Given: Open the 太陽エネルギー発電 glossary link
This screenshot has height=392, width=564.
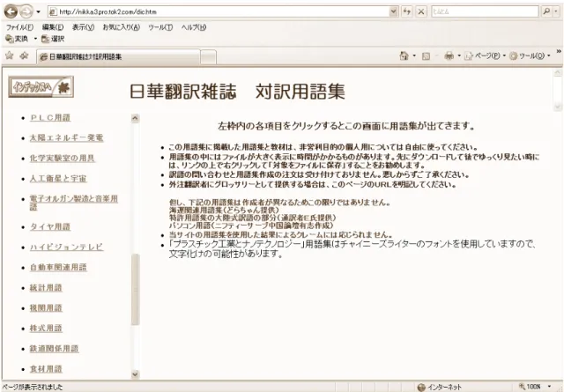Looking at the screenshot, I should tap(67, 137).
